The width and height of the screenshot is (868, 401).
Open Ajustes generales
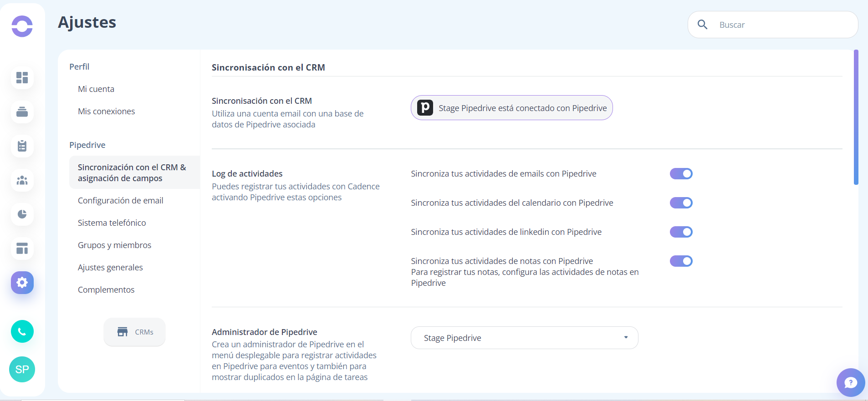110,267
